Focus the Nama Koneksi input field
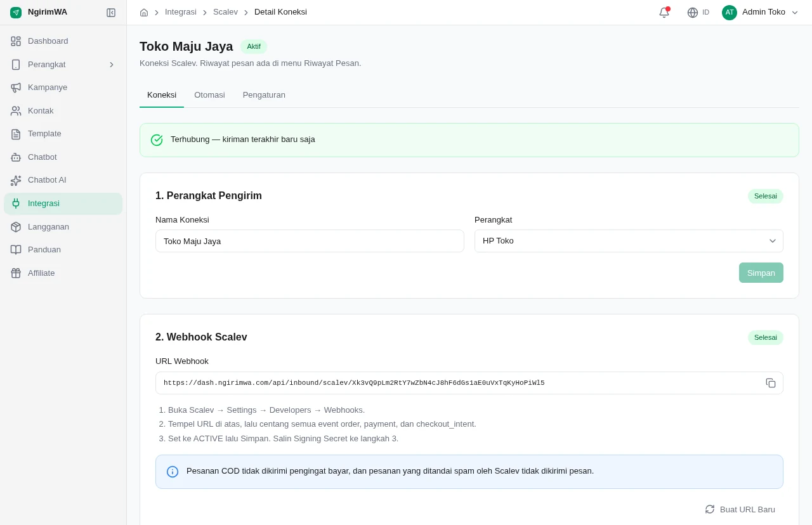812x525 pixels. (310, 241)
